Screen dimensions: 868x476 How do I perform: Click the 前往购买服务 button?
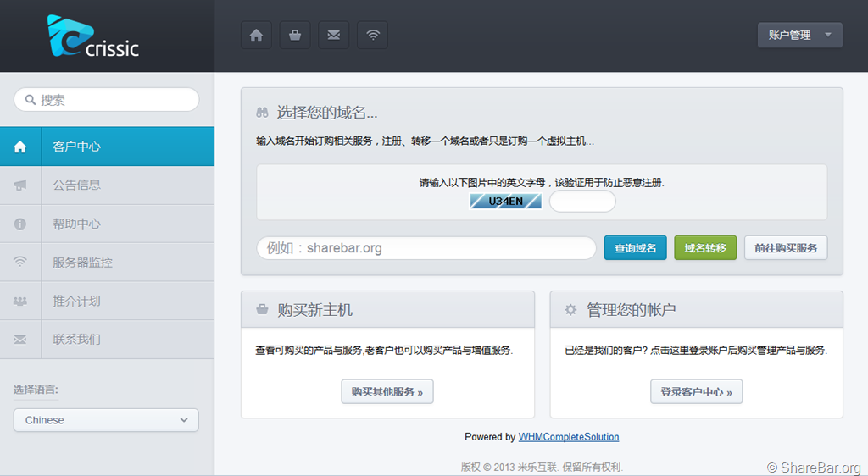(x=786, y=248)
